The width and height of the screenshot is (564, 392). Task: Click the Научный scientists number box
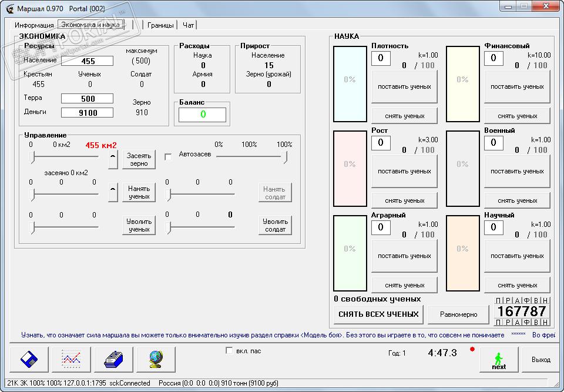click(493, 227)
